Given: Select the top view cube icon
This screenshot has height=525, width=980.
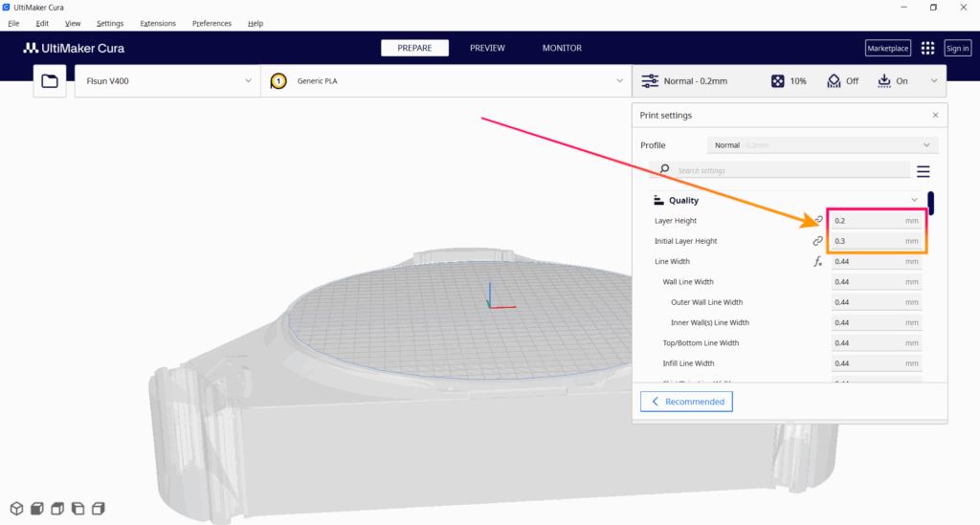Looking at the screenshot, I should 57,508.
